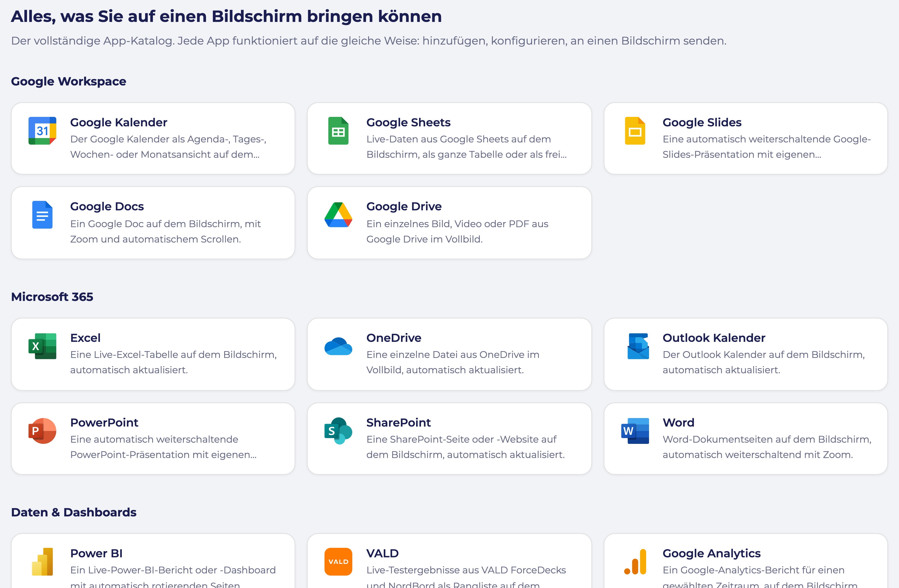
Task: Click the Google Kalender calendar icon
Action: point(42,131)
